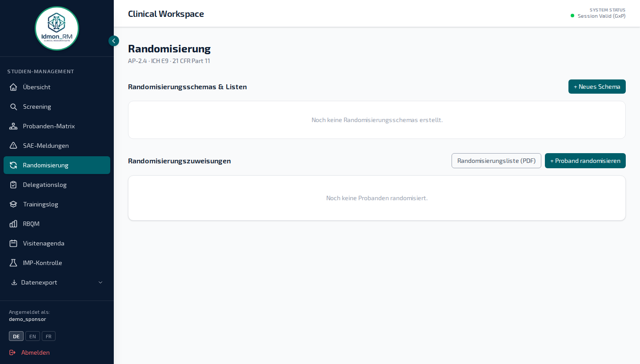Click the Visitenagenda calendar icon

pos(13,243)
